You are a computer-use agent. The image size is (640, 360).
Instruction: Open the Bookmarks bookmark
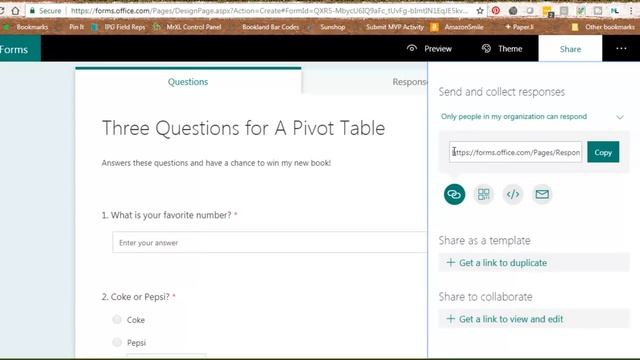[x=25, y=27]
